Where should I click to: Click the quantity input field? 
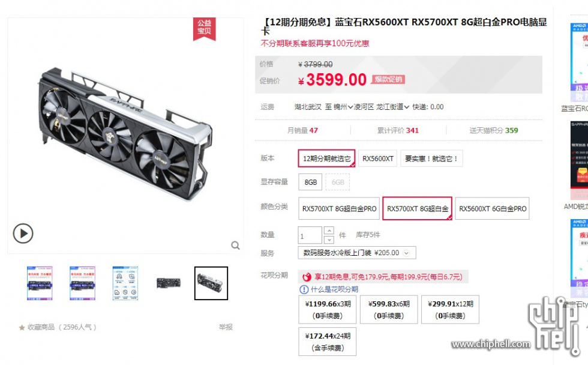coord(310,235)
